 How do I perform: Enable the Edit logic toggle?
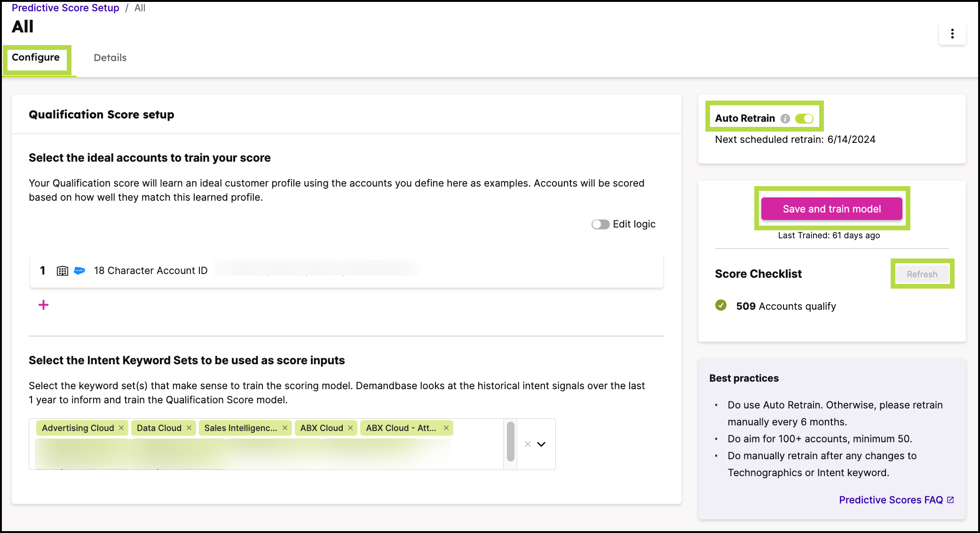click(600, 224)
